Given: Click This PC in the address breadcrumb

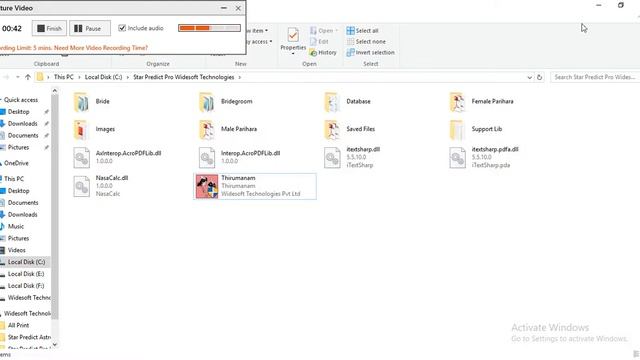Looking at the screenshot, I should pos(64,77).
